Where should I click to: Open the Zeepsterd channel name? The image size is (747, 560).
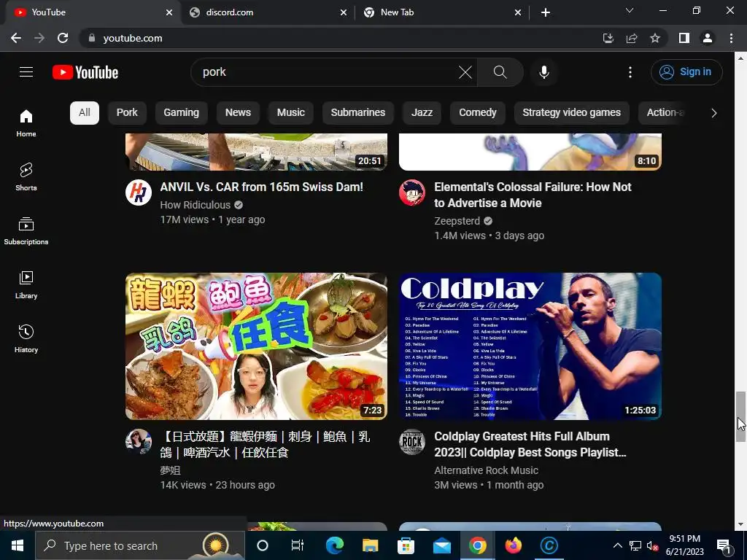[x=457, y=221]
